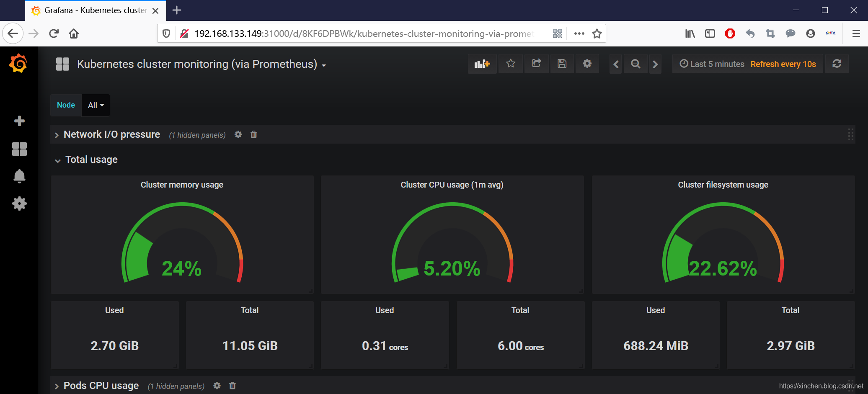This screenshot has width=868, height=394.
Task: Open the QR code icon in address bar
Action: 558,33
